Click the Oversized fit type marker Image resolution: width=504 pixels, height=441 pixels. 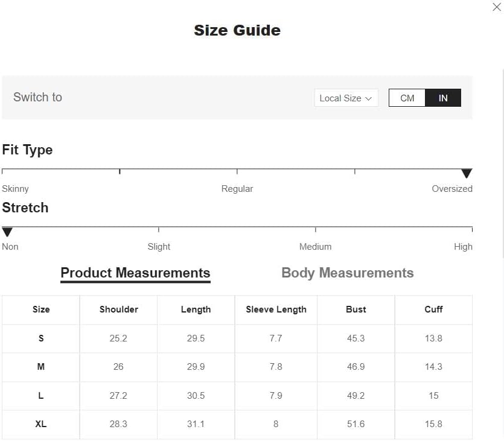click(x=467, y=173)
